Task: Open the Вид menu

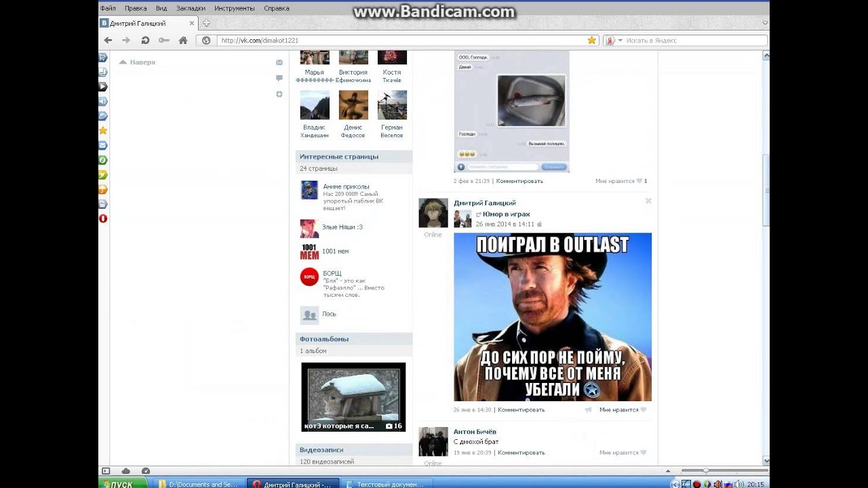Action: point(161,8)
